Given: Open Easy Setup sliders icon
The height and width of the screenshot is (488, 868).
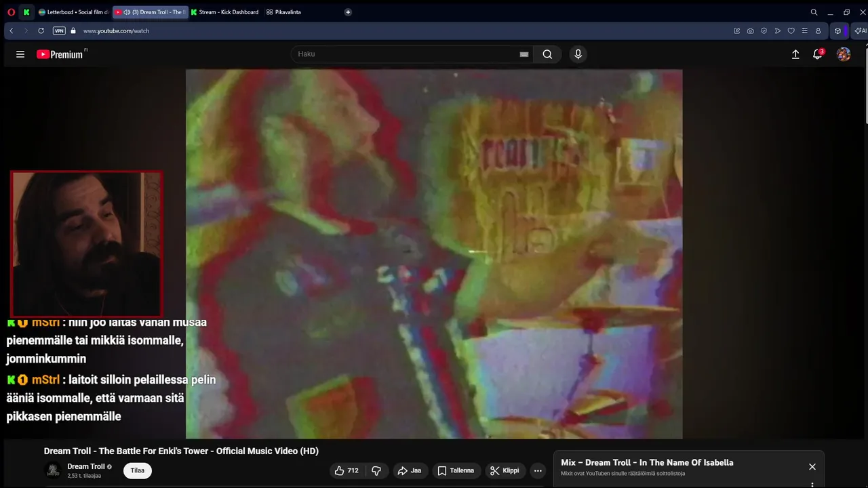Looking at the screenshot, I should tap(804, 30).
